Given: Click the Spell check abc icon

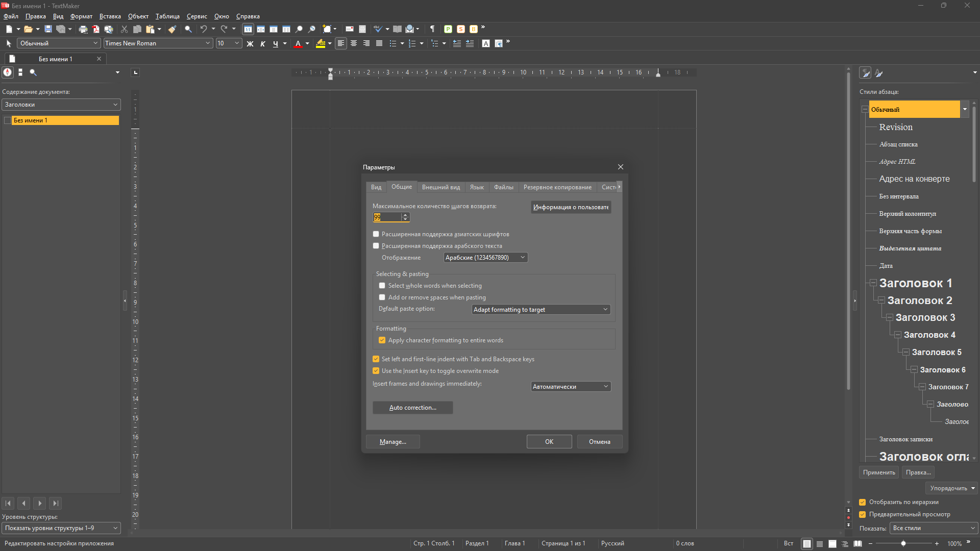Looking at the screenshot, I should [x=377, y=29].
